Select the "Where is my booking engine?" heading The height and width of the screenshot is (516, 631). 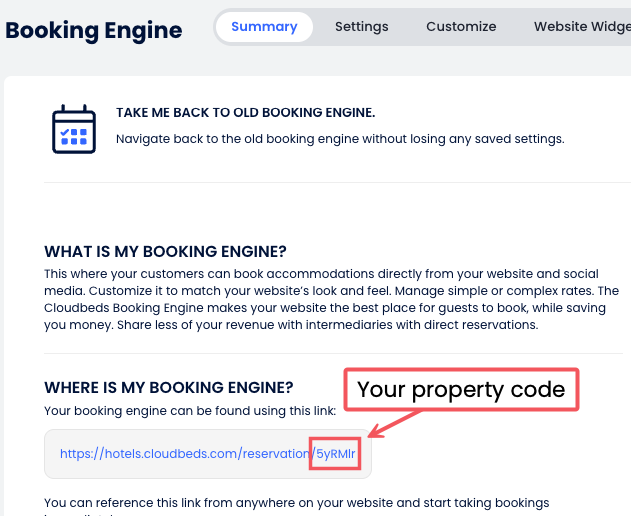point(168,387)
